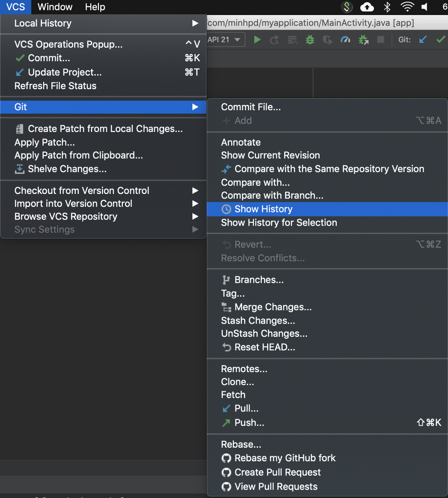
Task: Open the API 21 device dropdown
Action: pyautogui.click(x=226, y=40)
